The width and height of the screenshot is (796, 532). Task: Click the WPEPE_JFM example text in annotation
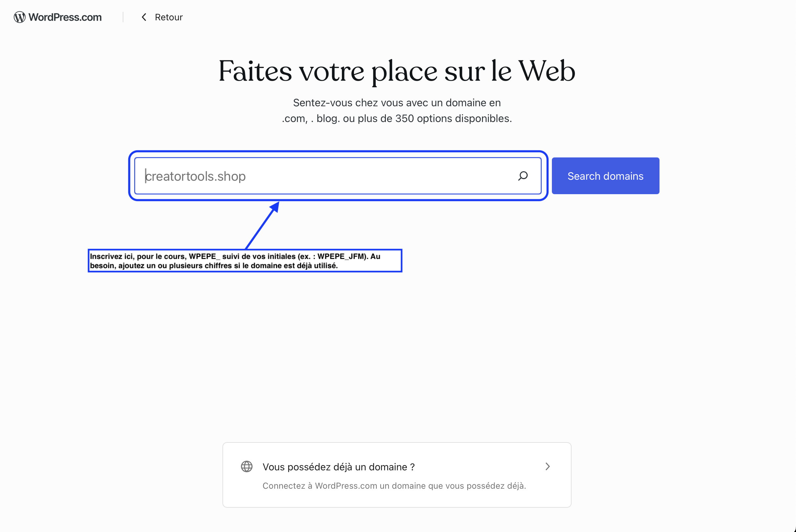(342, 256)
